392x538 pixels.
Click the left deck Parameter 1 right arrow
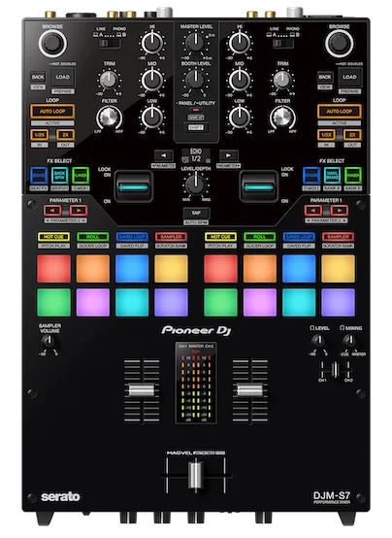coord(79,210)
